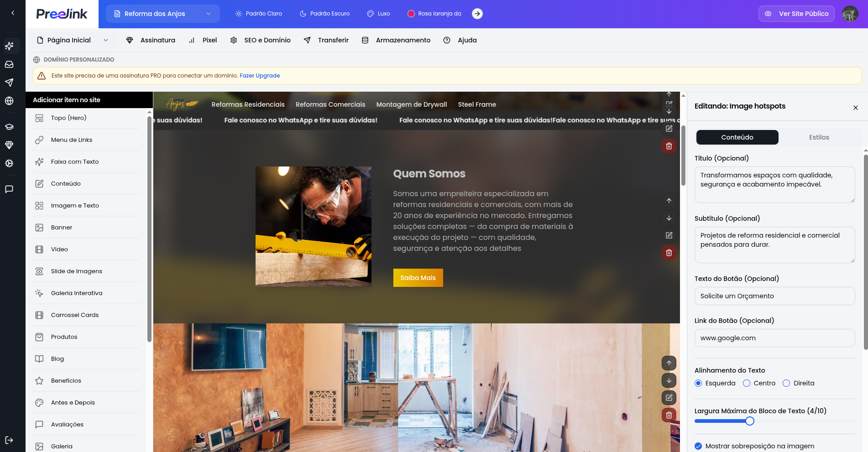Focus the Texto do Botão field
Image resolution: width=868 pixels, height=452 pixels.
(x=775, y=296)
